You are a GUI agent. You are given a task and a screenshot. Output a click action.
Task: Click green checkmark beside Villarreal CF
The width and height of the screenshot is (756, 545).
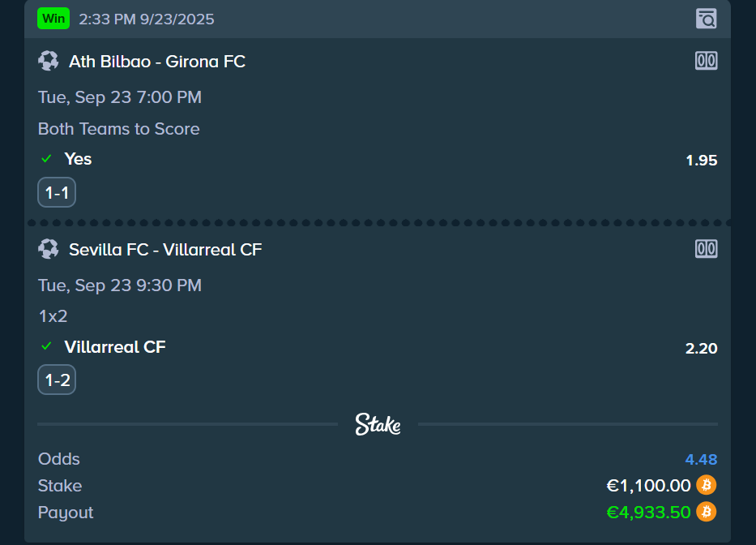pyautogui.click(x=47, y=347)
